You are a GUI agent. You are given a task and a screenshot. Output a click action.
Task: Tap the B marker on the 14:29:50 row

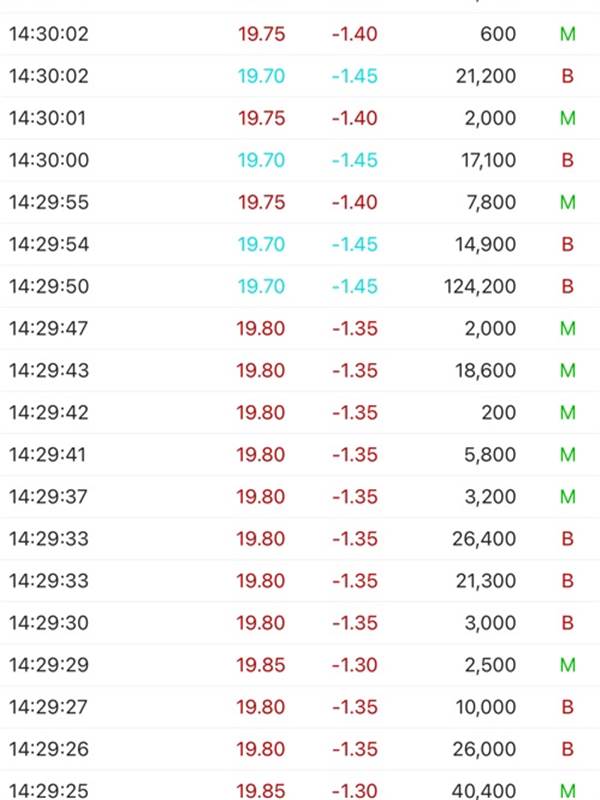click(x=567, y=286)
